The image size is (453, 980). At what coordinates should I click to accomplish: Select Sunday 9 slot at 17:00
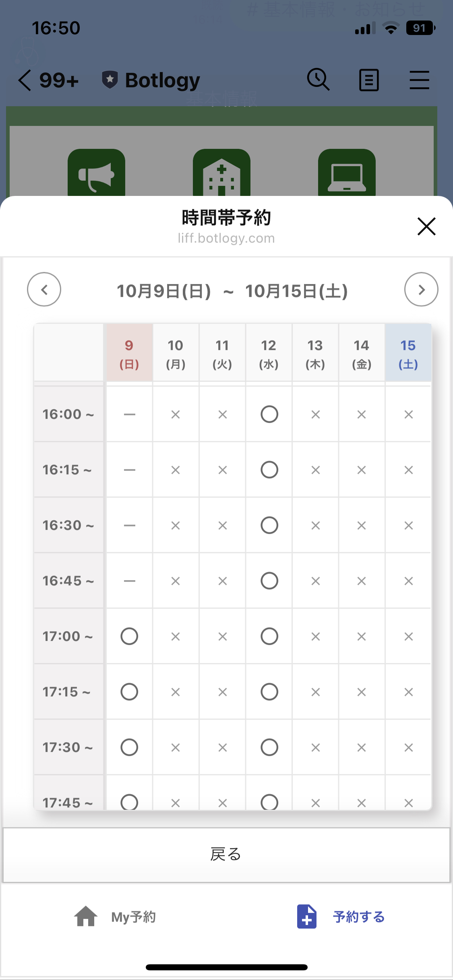point(129,636)
